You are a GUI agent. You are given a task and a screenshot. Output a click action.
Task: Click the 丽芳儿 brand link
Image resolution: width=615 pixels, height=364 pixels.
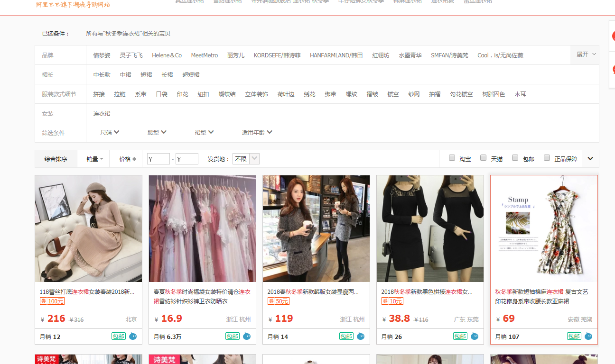click(236, 55)
